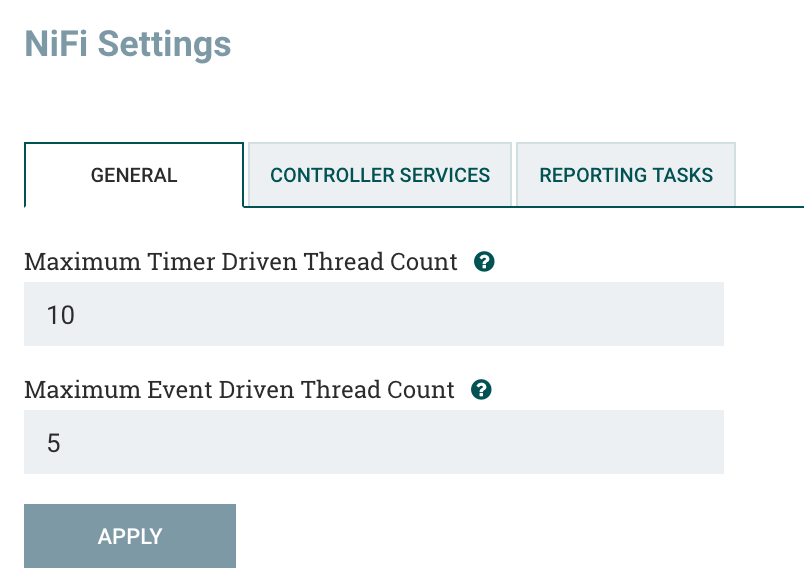804x574 pixels.
Task: Show tooltip via event thread question mark
Action: [x=481, y=390]
